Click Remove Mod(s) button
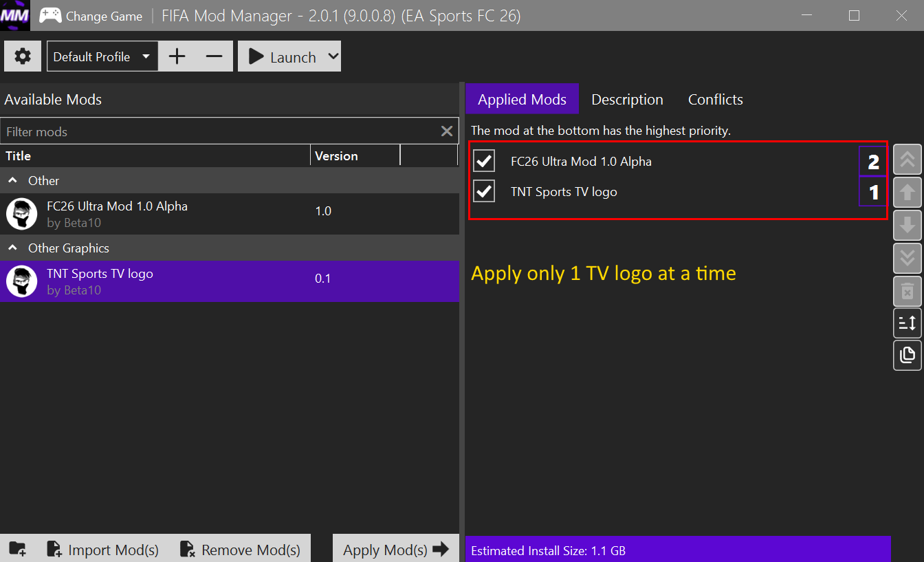The image size is (924, 562). click(x=240, y=549)
